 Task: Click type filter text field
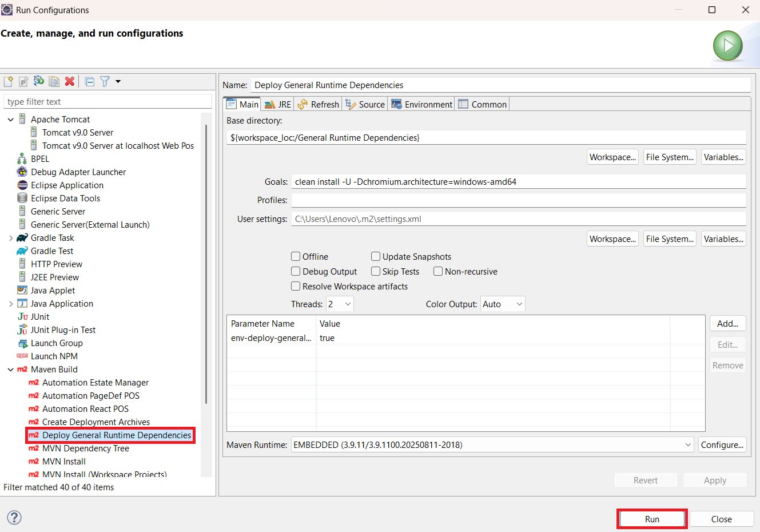click(x=108, y=101)
